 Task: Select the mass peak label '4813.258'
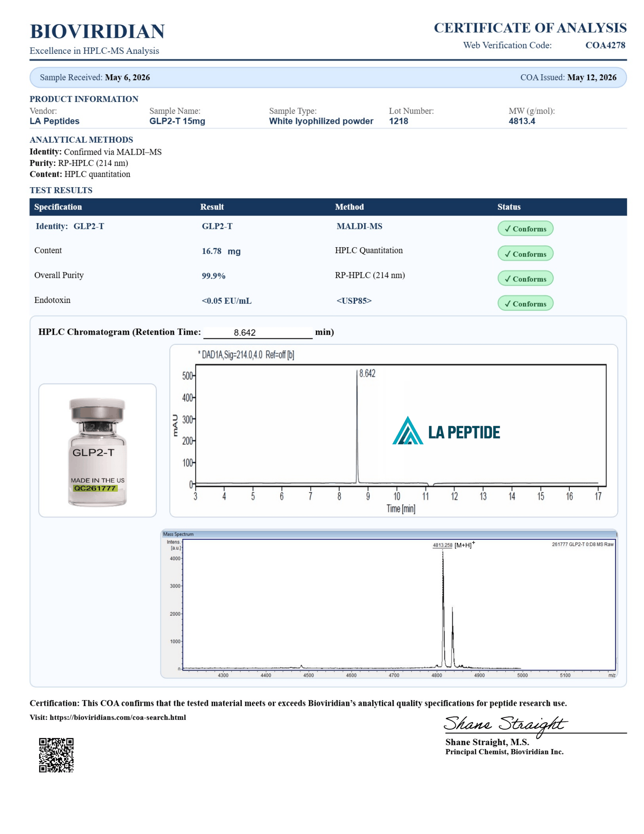[442, 545]
